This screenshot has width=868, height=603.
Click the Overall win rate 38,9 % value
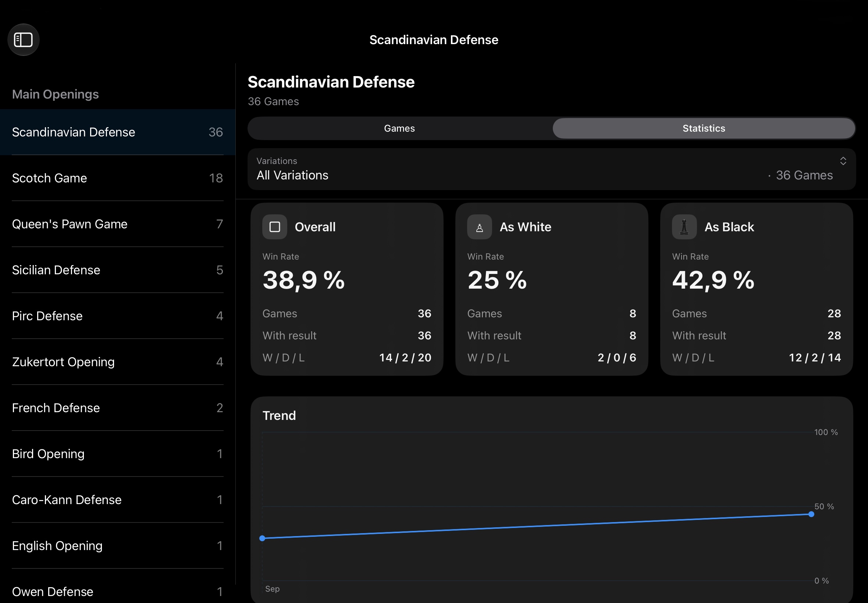point(304,280)
